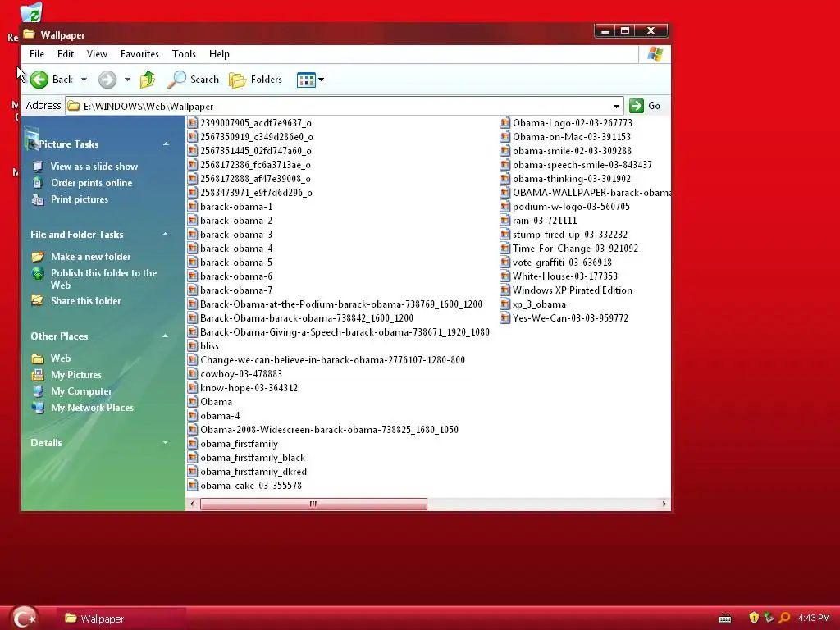Open the File menu
The width and height of the screenshot is (840, 630).
click(x=37, y=53)
